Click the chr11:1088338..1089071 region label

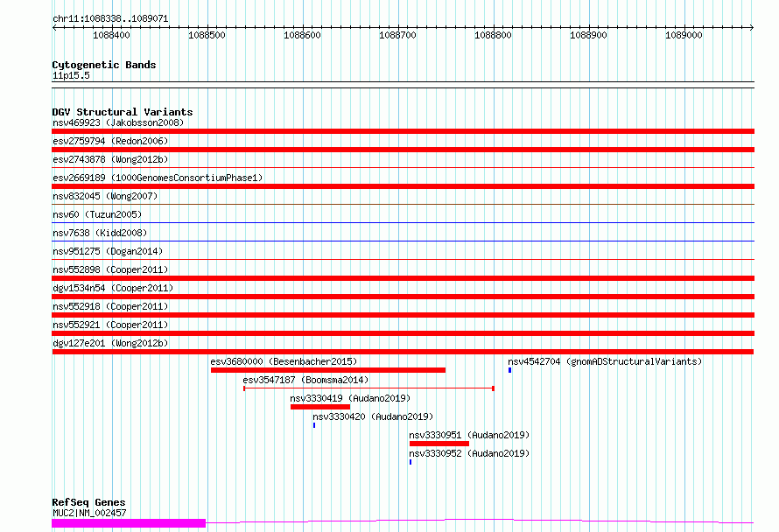tap(110, 18)
